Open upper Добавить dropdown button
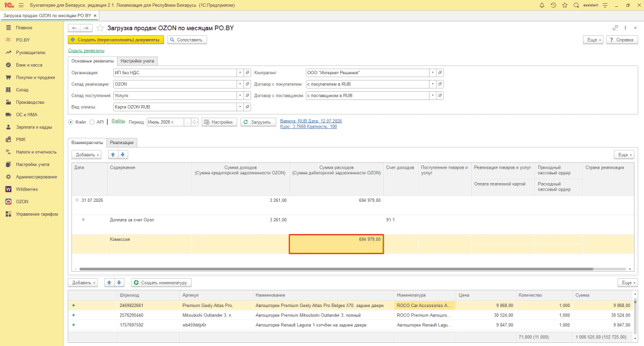644x346 pixels. pos(86,155)
